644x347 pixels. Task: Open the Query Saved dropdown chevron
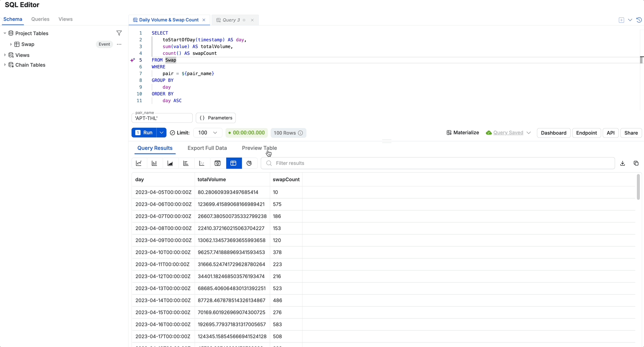[x=529, y=133]
